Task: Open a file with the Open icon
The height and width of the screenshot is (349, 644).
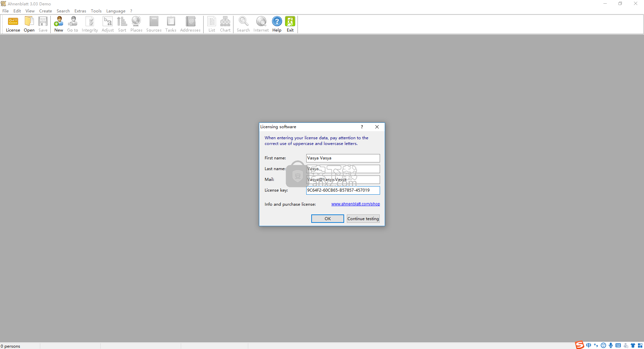Action: tap(29, 24)
